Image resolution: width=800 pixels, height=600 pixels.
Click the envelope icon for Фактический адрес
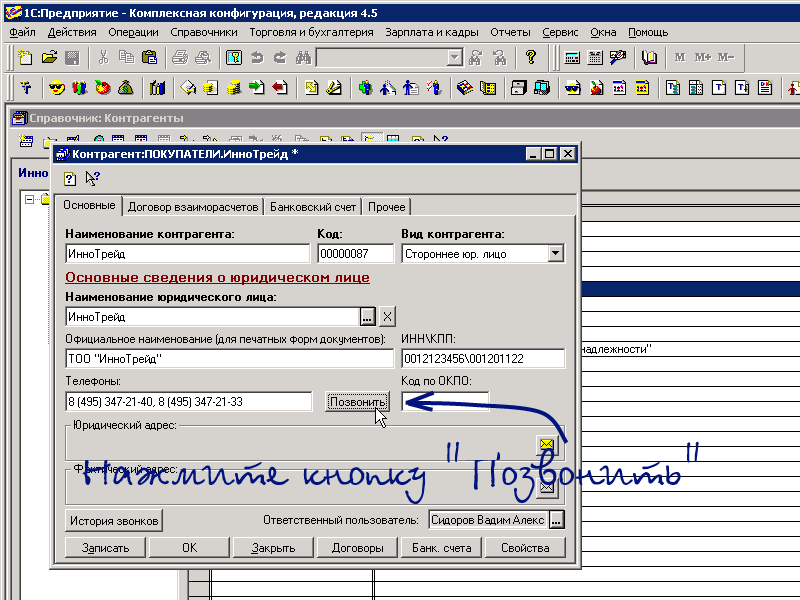point(547,488)
